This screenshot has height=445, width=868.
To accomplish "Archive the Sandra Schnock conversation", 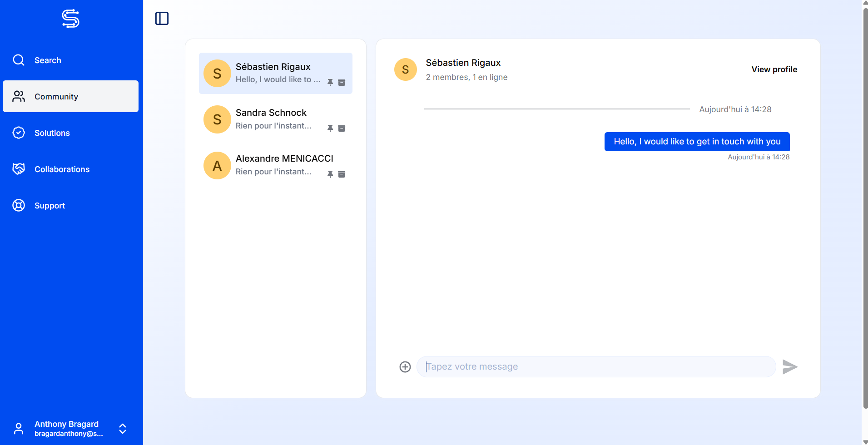I will coord(342,129).
